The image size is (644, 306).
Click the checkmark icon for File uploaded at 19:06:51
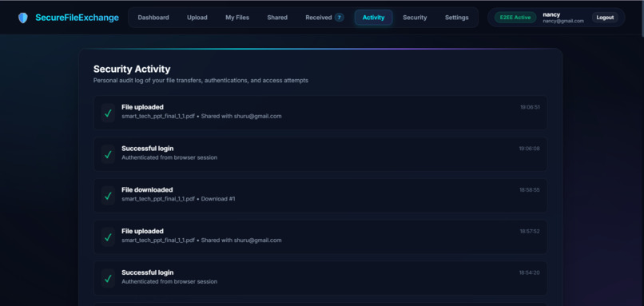(108, 113)
